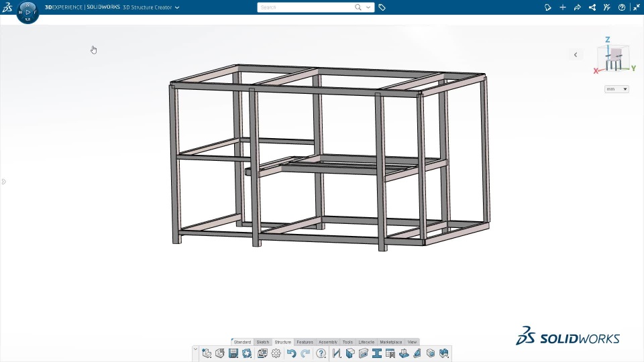
Task: Collapse the right panel chevron
Action: [576, 54]
